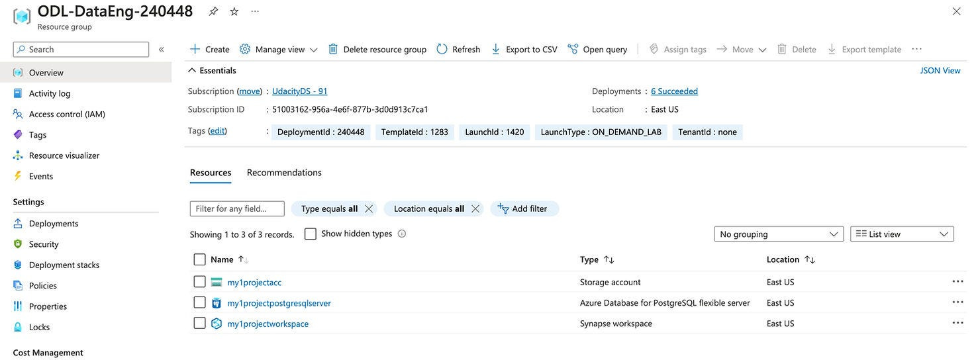This screenshot has height=360, width=980.
Task: Click Open query in toolbar
Action: 597,50
